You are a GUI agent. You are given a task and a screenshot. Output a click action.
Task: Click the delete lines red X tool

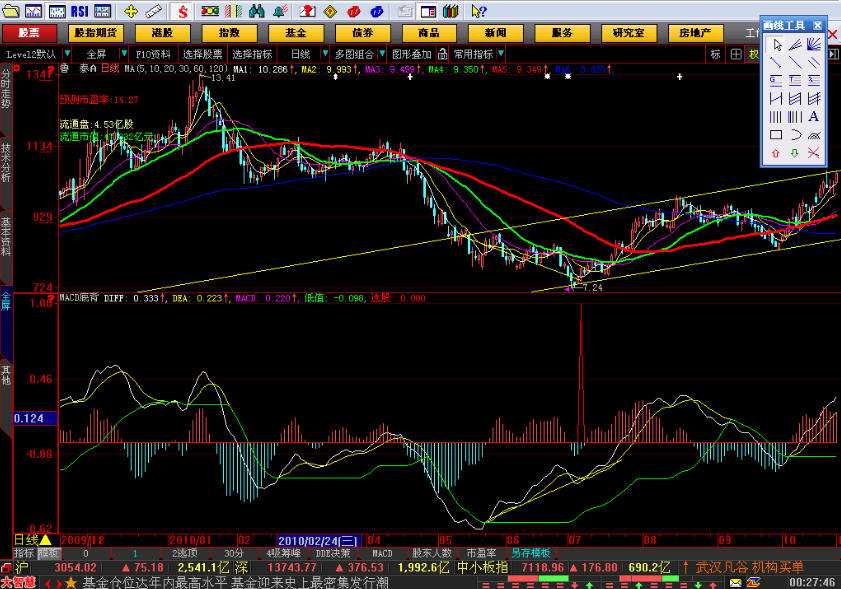[x=814, y=153]
